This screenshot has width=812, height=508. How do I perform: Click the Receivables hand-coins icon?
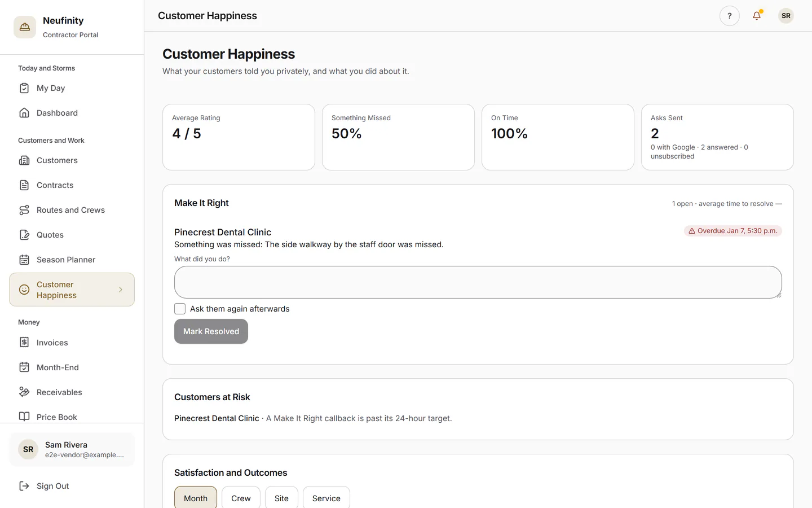point(24,392)
